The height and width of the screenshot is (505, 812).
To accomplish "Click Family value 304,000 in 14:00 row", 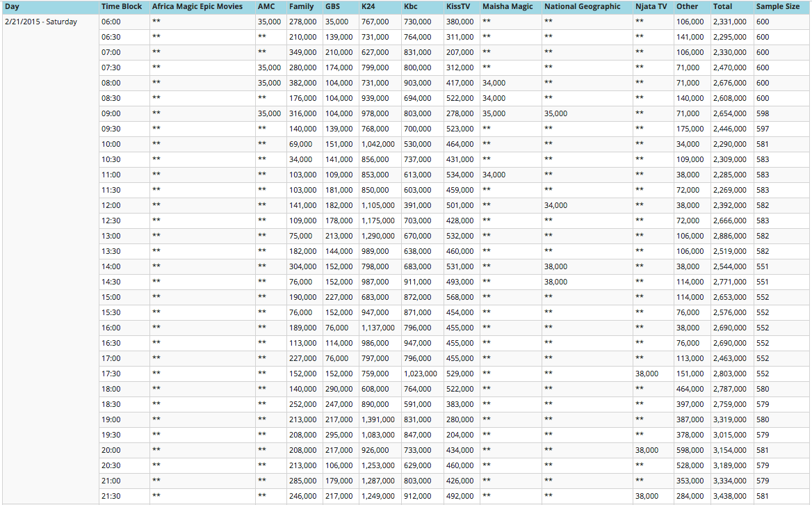I will pyautogui.click(x=303, y=266).
